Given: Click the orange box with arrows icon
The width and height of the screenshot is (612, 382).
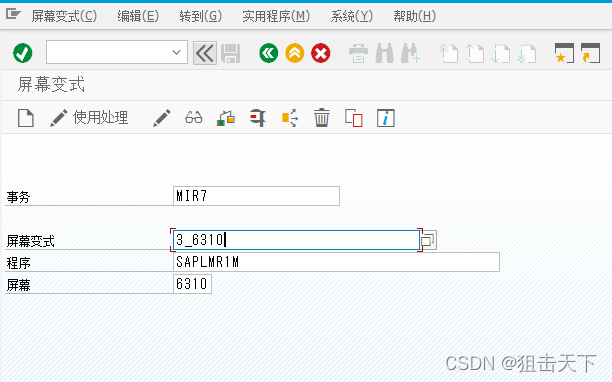Looking at the screenshot, I should tap(290, 118).
